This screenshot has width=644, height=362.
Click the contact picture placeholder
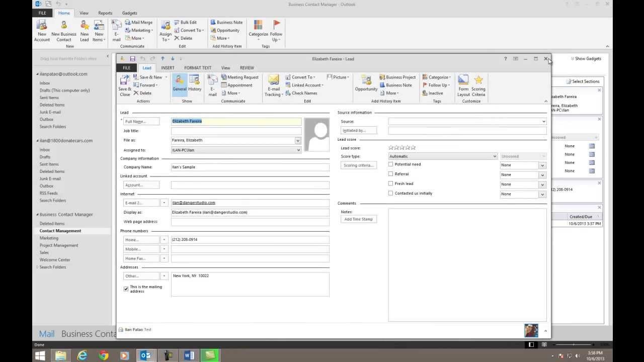(x=316, y=135)
